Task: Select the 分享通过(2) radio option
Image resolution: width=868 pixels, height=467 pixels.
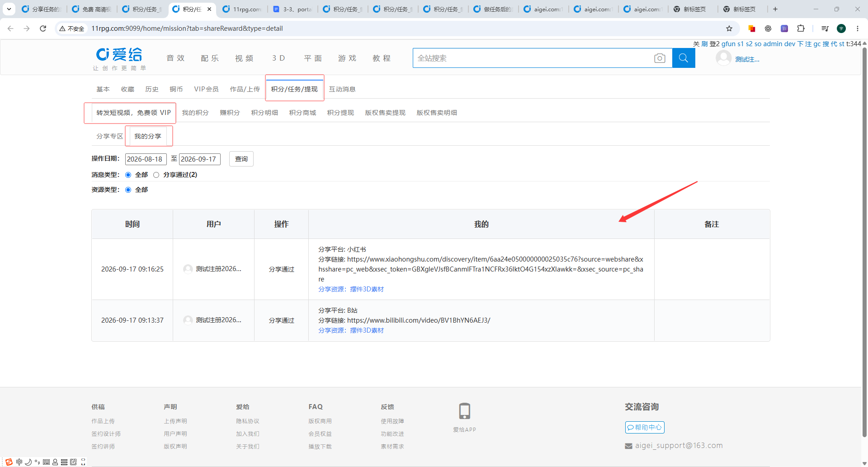Action: [x=156, y=175]
